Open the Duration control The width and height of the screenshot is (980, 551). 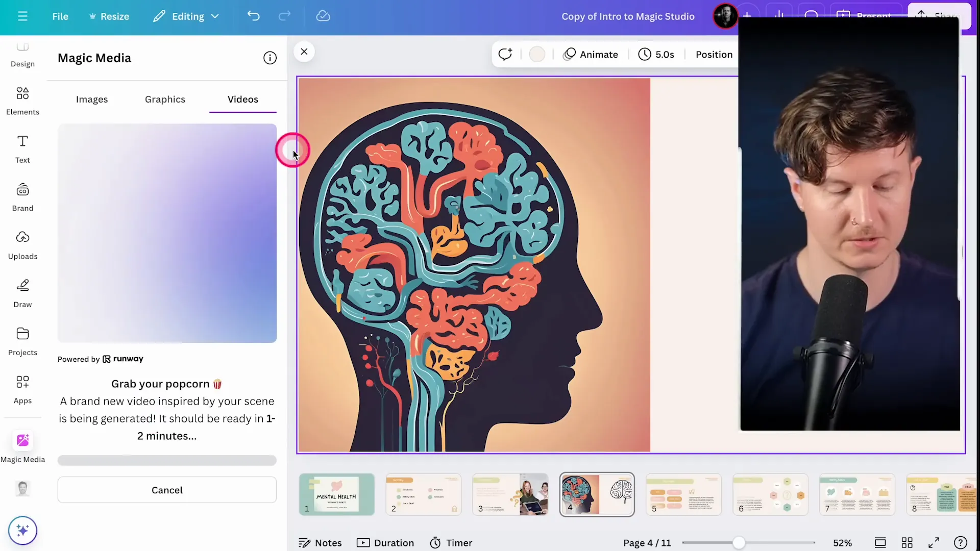(x=385, y=543)
